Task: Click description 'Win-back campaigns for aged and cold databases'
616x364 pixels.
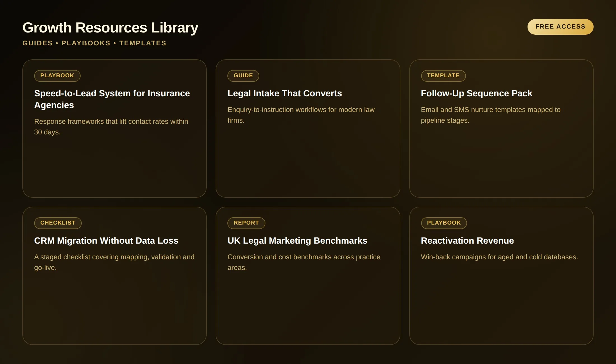Action: point(499,257)
